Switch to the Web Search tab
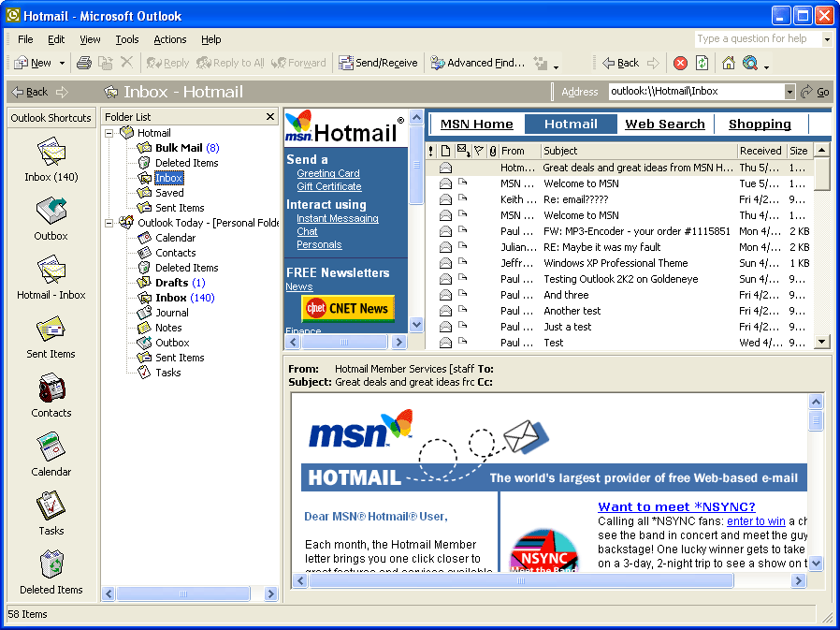840x630 pixels. pyautogui.click(x=665, y=124)
